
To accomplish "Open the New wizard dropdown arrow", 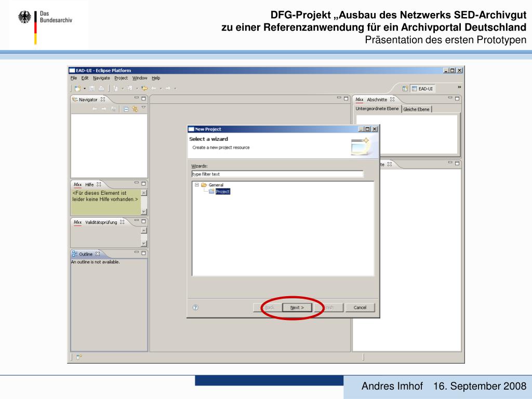I will pos(85,89).
